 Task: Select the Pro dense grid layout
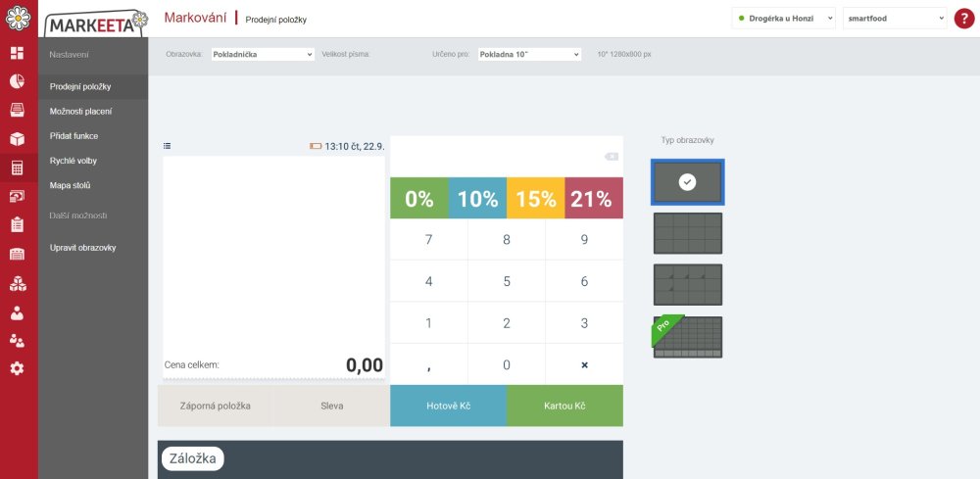click(x=688, y=337)
